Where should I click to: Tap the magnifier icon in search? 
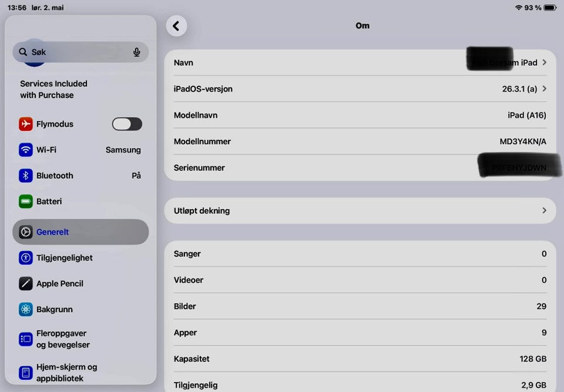pos(23,52)
